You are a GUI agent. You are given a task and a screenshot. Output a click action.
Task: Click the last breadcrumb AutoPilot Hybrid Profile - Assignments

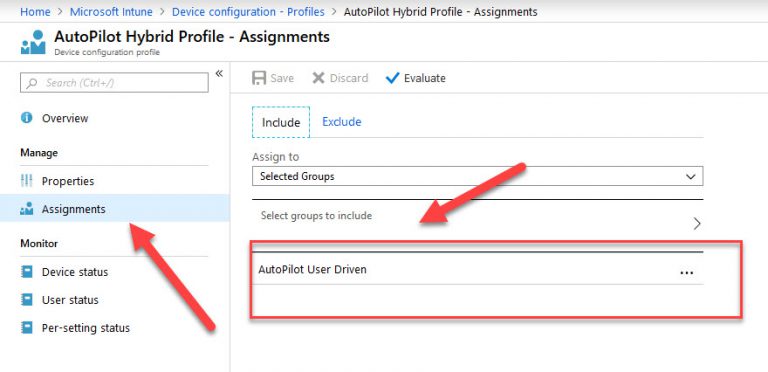coord(440,12)
